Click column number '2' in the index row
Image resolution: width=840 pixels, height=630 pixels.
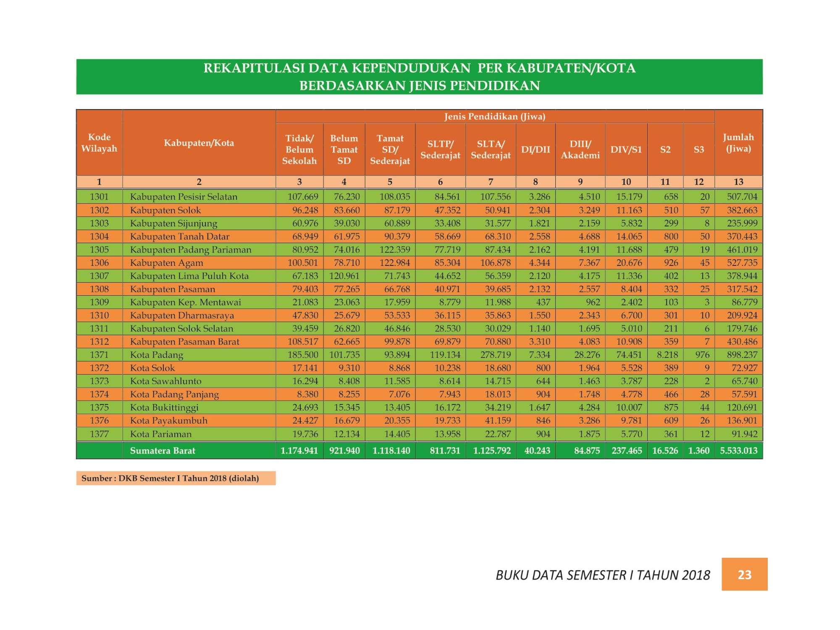[x=199, y=182]
